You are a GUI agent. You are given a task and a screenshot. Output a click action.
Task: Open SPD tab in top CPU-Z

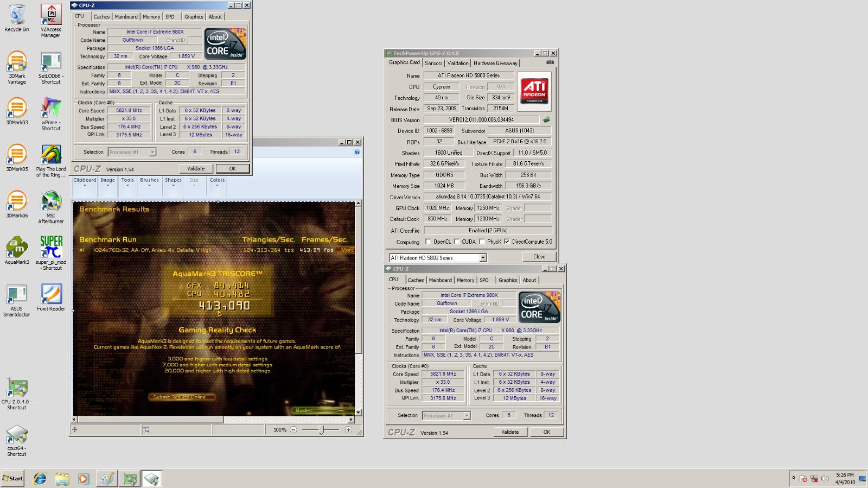(170, 17)
